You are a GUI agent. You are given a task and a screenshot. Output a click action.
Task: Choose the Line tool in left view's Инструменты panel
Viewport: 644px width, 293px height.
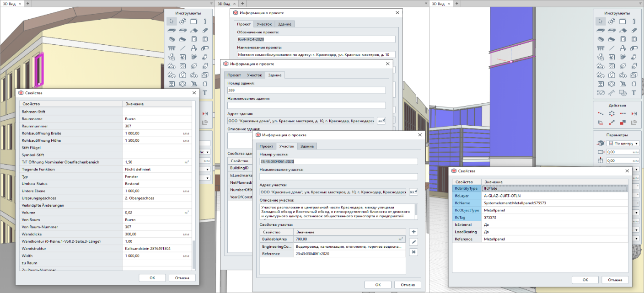[x=182, y=48]
